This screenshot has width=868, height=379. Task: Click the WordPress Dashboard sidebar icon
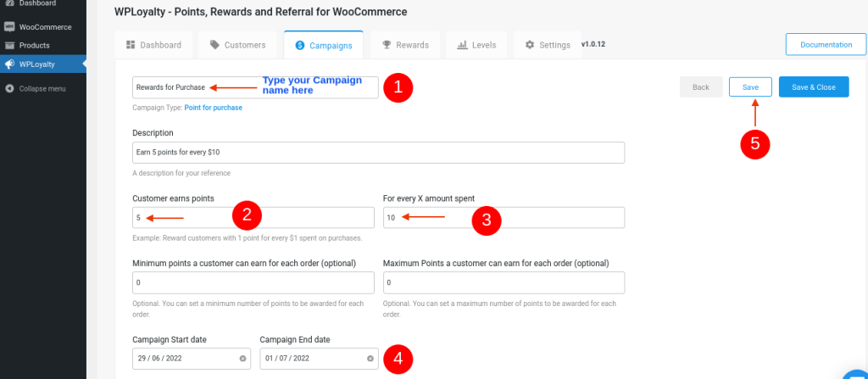9,3
